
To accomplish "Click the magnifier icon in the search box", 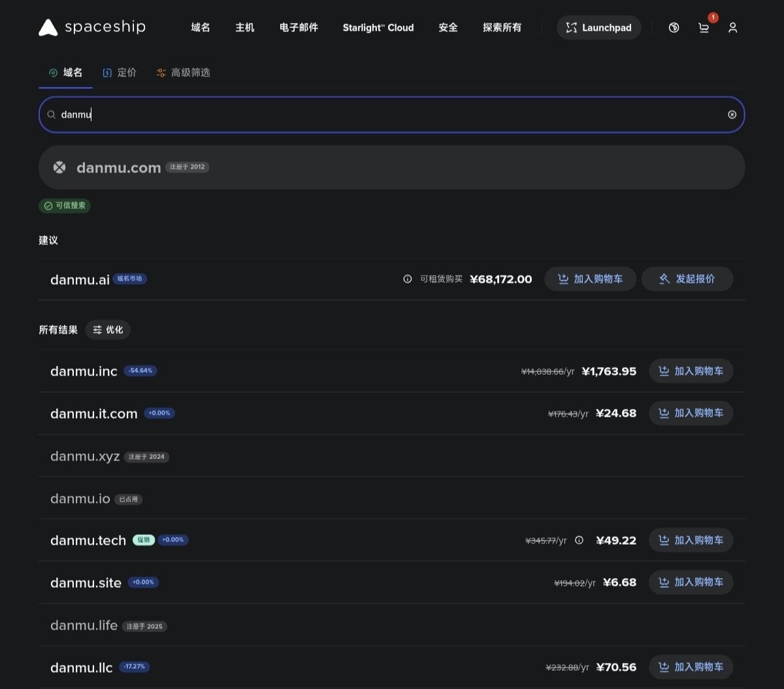I will click(51, 114).
